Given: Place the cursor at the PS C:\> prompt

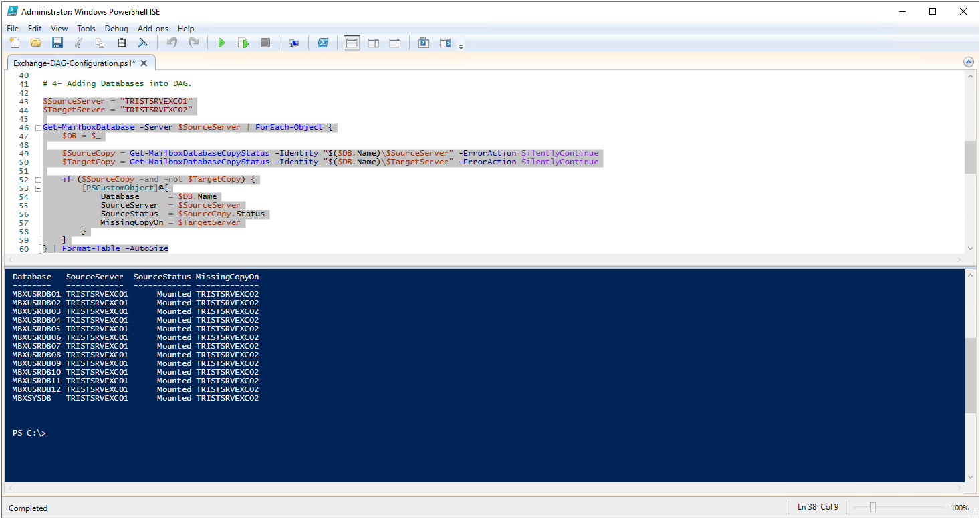Looking at the screenshot, I should tap(29, 433).
